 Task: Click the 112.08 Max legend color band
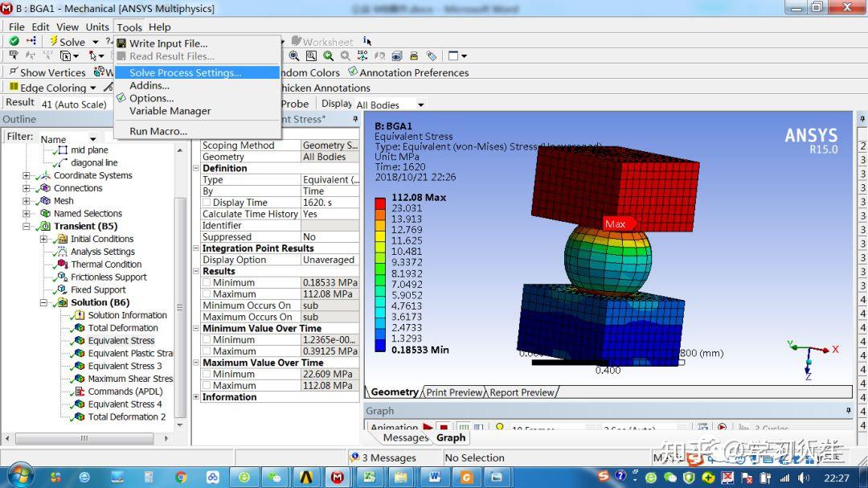(379, 203)
